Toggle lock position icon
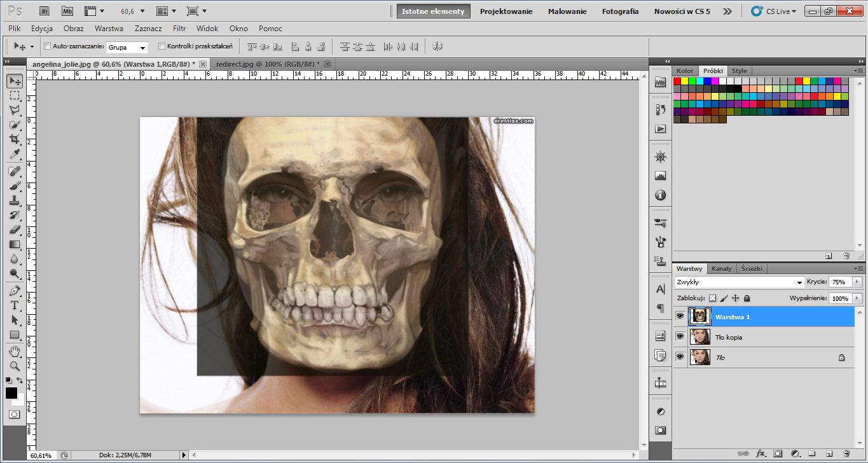Viewport: 868px width, 463px height. (x=736, y=298)
